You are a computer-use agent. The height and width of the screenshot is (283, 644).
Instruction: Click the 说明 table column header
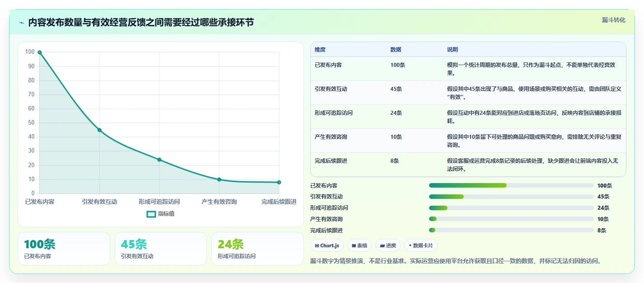point(453,50)
